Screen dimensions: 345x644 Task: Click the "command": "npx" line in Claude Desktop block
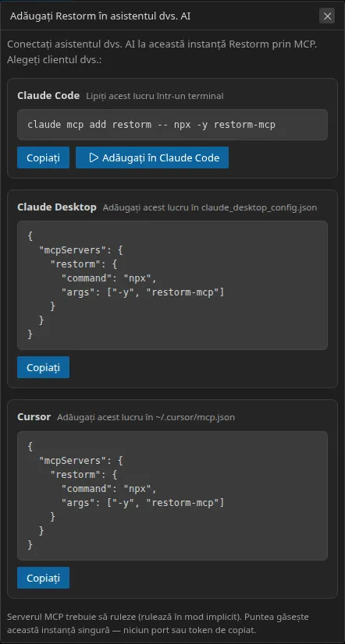click(109, 278)
